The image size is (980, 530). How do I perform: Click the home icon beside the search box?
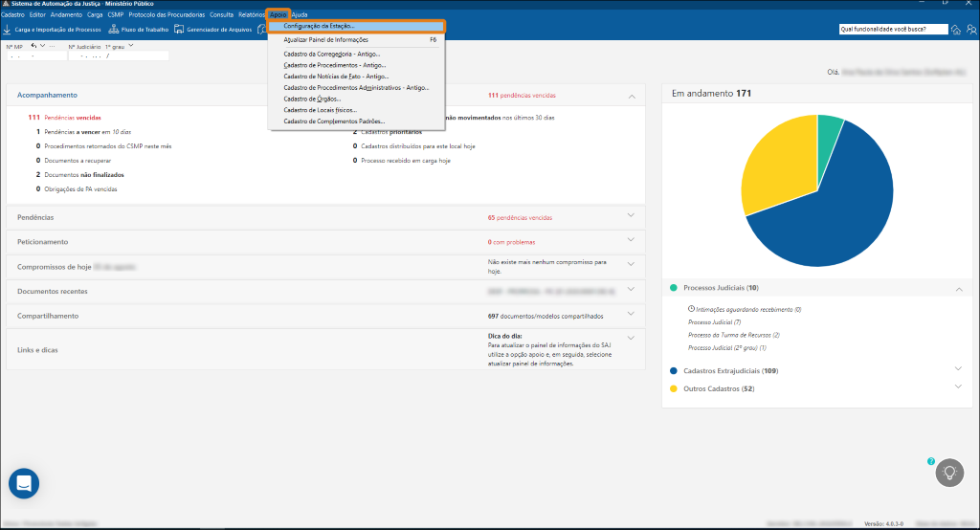point(956,30)
